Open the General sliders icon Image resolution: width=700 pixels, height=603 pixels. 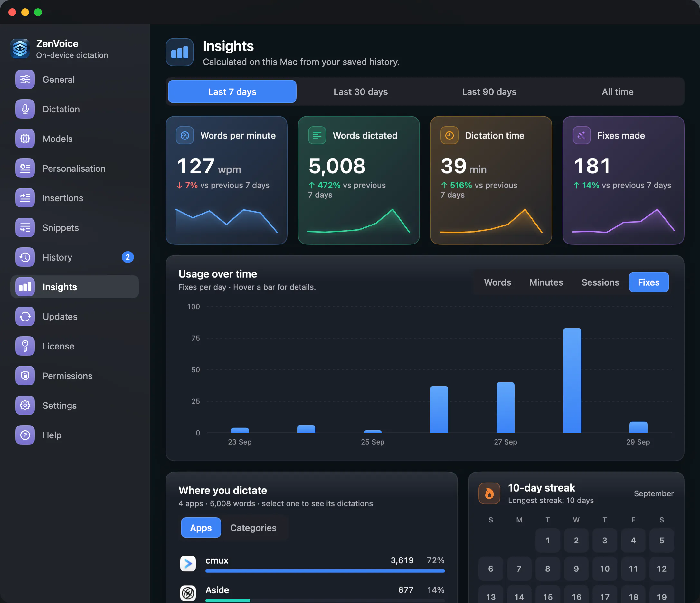pos(25,80)
